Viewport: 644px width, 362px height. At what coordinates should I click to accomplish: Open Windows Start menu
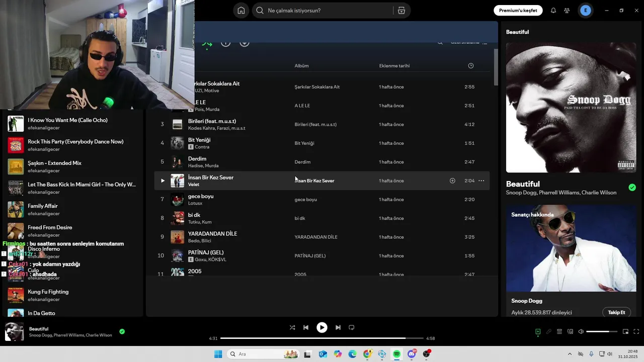pyautogui.click(x=218, y=354)
